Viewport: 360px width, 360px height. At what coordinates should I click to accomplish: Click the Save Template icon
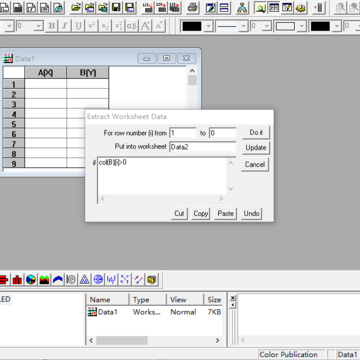point(129,7)
